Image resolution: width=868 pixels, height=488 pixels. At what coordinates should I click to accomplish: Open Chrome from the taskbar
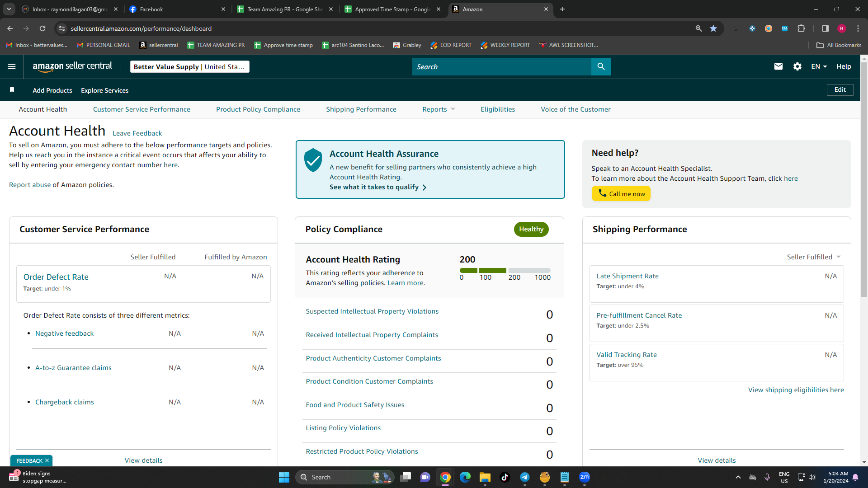tap(445, 477)
